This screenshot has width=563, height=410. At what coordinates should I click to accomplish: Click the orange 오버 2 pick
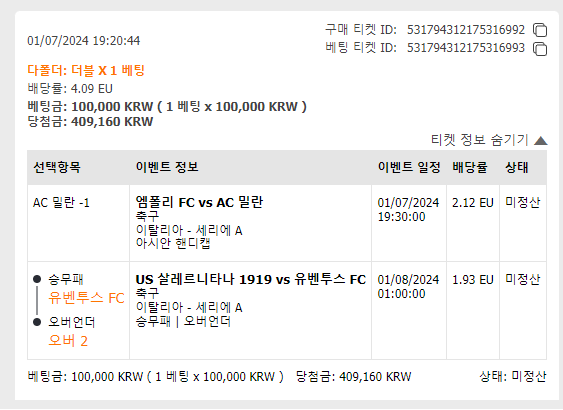tap(68, 341)
